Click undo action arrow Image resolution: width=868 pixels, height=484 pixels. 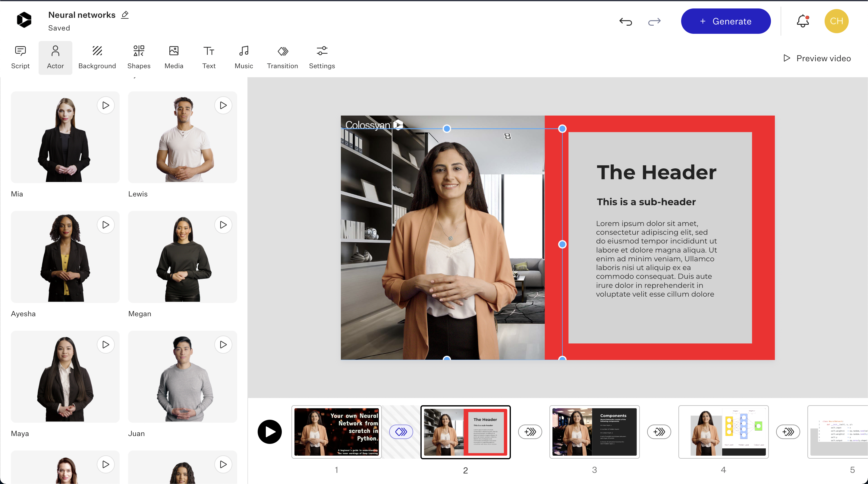626,21
